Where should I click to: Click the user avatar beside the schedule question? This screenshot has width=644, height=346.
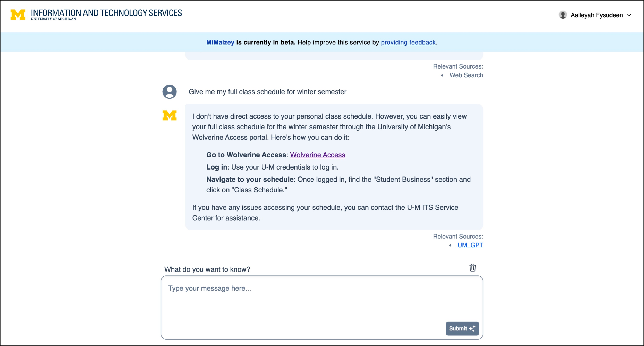click(169, 92)
